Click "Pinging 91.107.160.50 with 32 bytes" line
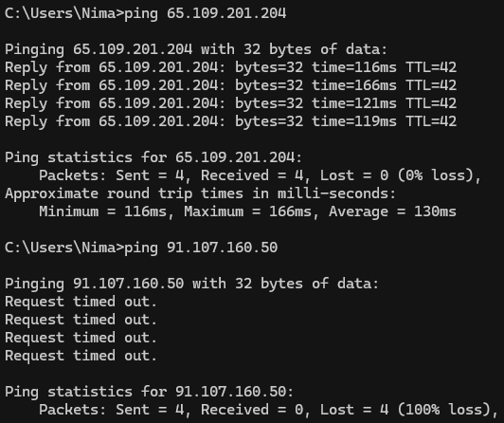Image resolution: width=504 pixels, height=423 pixels. [x=192, y=284]
